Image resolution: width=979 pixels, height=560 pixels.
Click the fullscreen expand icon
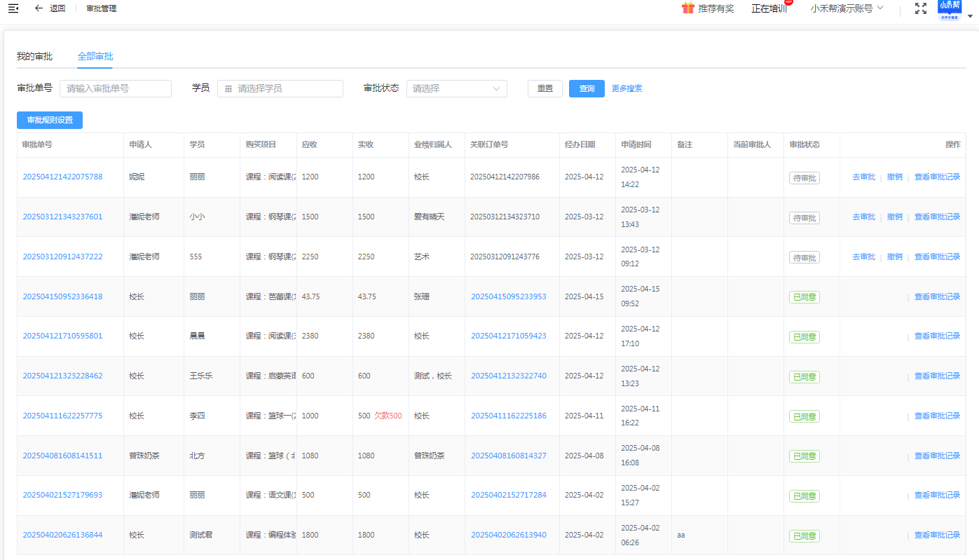point(921,8)
